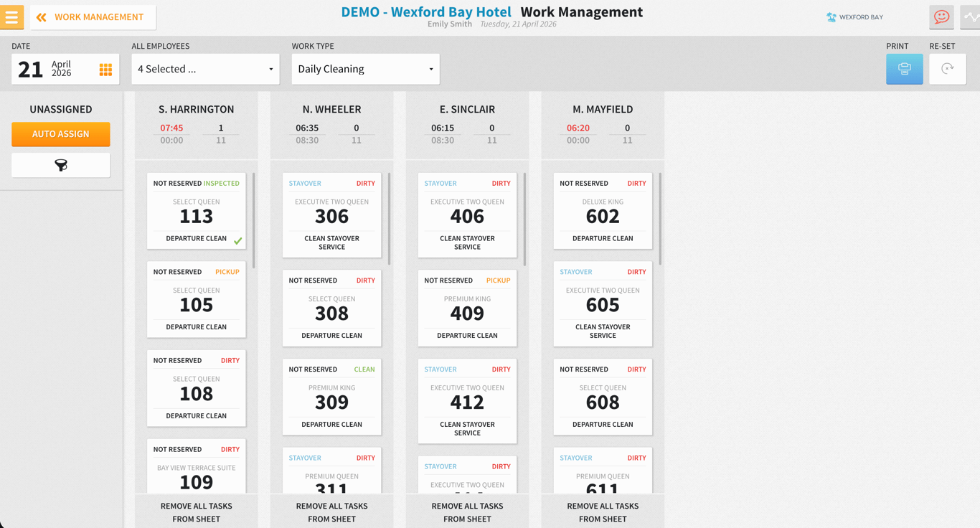The height and width of the screenshot is (528, 980).
Task: Click the N. Wheeler column scrollbar
Action: [x=390, y=219]
